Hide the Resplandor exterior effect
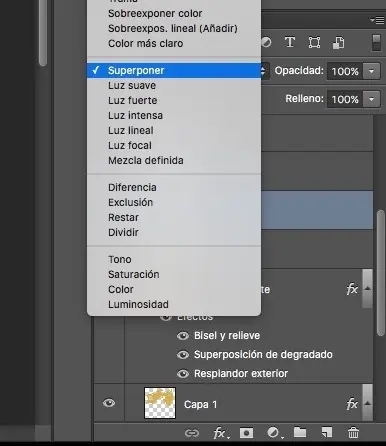 tap(183, 374)
